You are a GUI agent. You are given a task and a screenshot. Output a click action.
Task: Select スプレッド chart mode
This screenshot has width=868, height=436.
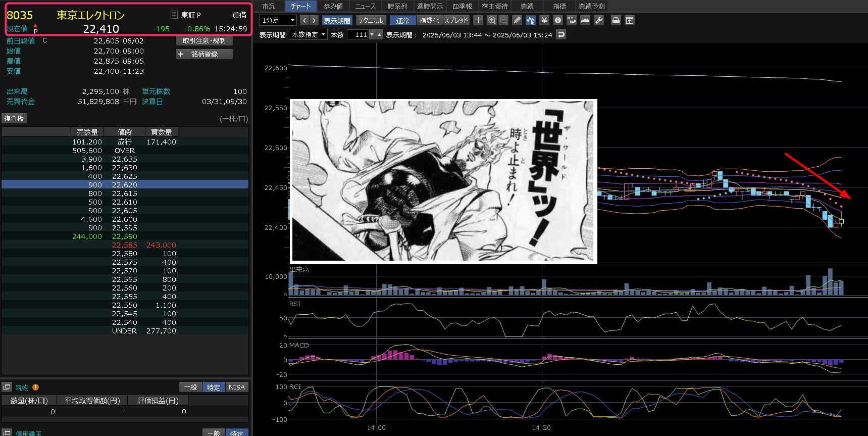point(456,20)
